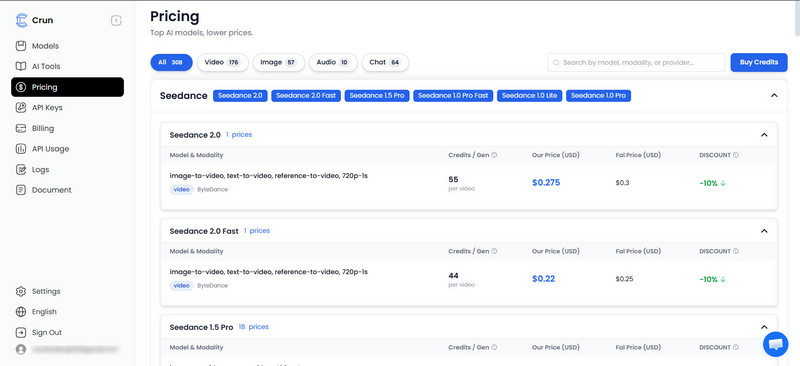The image size is (800, 366).
Task: Collapse the Seedance 1.5 Pro price card
Action: [x=764, y=327]
